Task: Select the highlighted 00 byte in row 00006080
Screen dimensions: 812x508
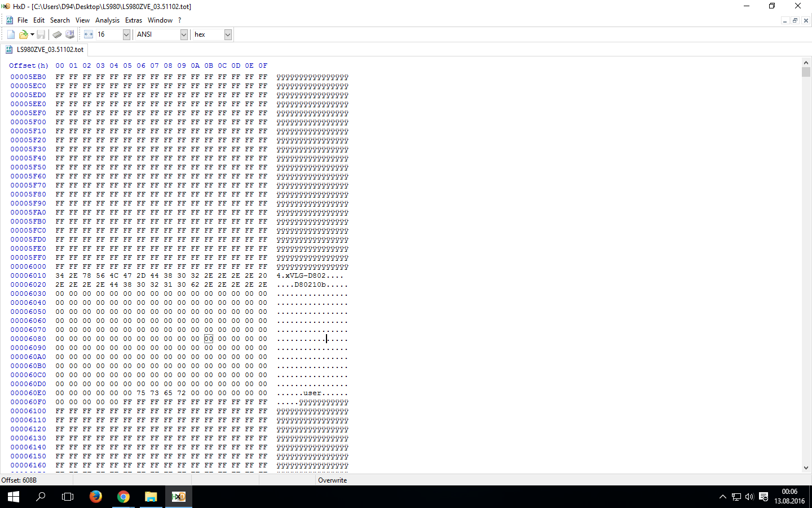Action: coord(209,339)
